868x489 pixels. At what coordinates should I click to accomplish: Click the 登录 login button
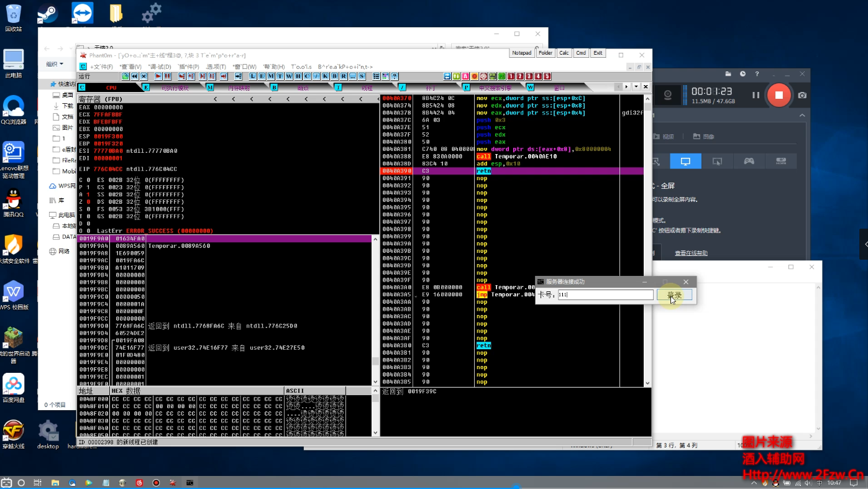click(674, 295)
